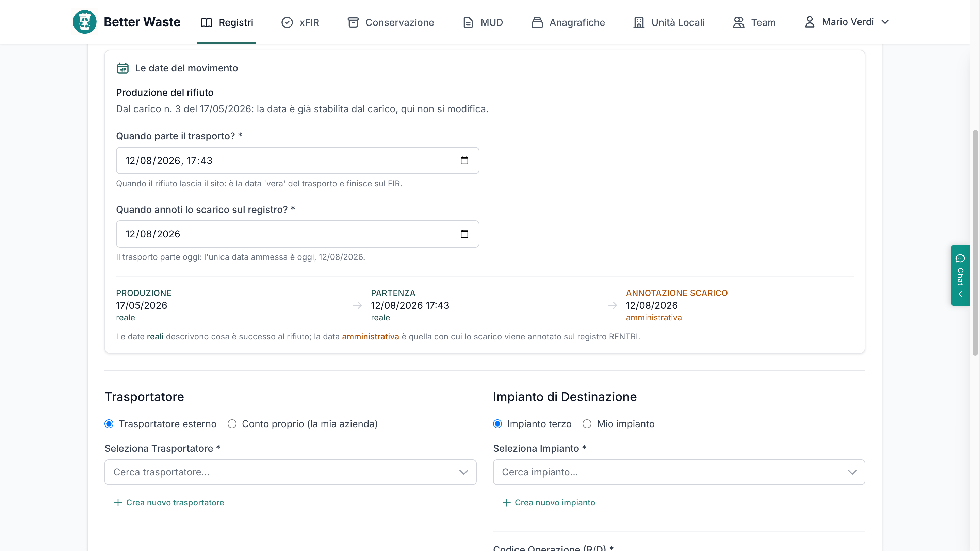The image size is (980, 551).
Task: Click the ANNOTAZIONE SCARICO label
Action: click(677, 293)
